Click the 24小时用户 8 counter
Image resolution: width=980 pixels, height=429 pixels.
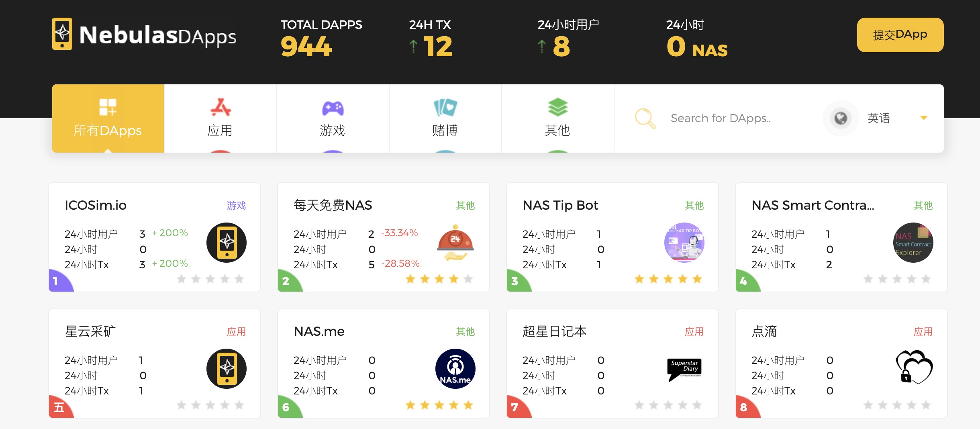(x=568, y=38)
